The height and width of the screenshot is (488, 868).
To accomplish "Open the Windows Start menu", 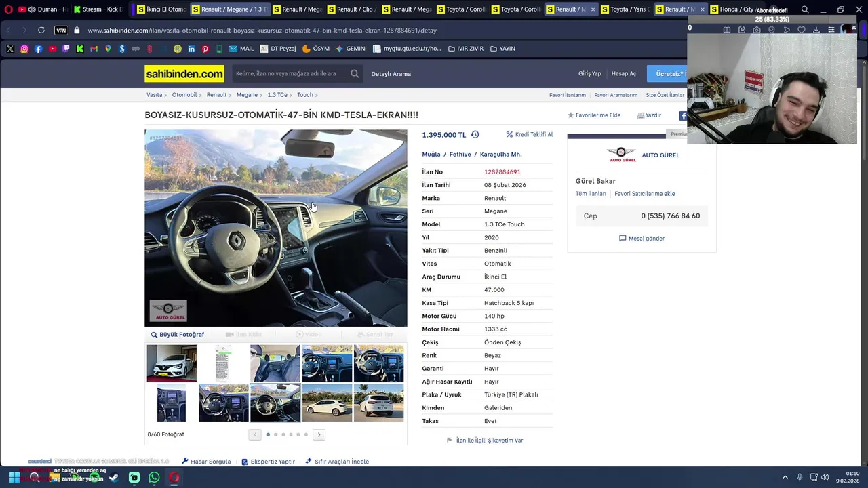I will 14,478.
